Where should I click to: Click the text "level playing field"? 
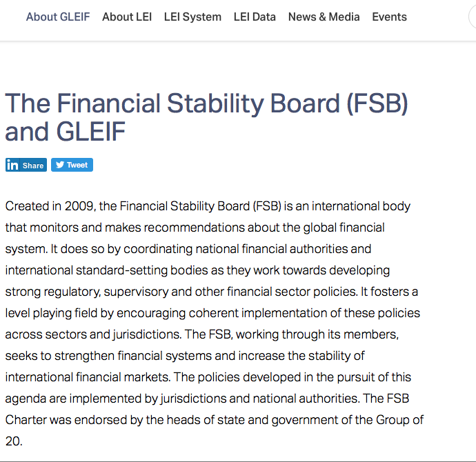tap(50, 313)
